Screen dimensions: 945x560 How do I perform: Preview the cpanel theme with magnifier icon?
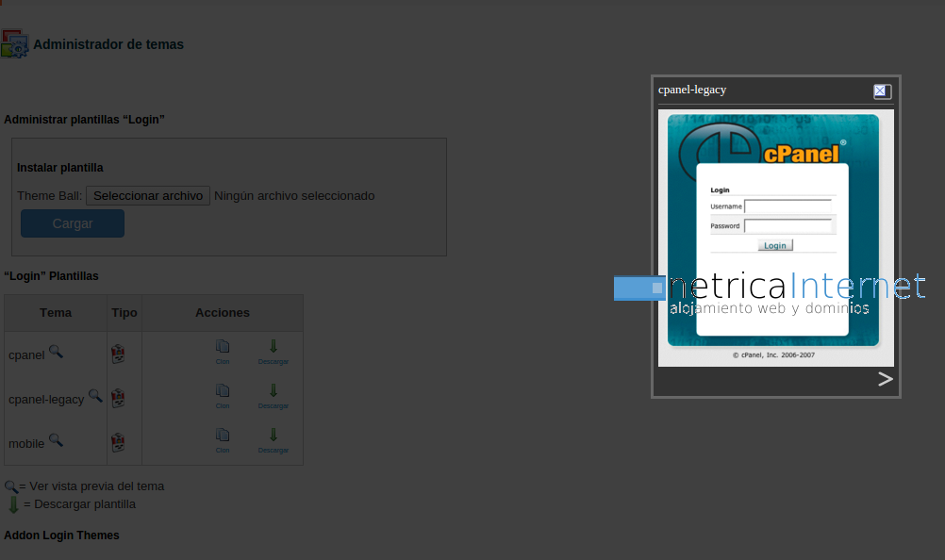click(56, 352)
